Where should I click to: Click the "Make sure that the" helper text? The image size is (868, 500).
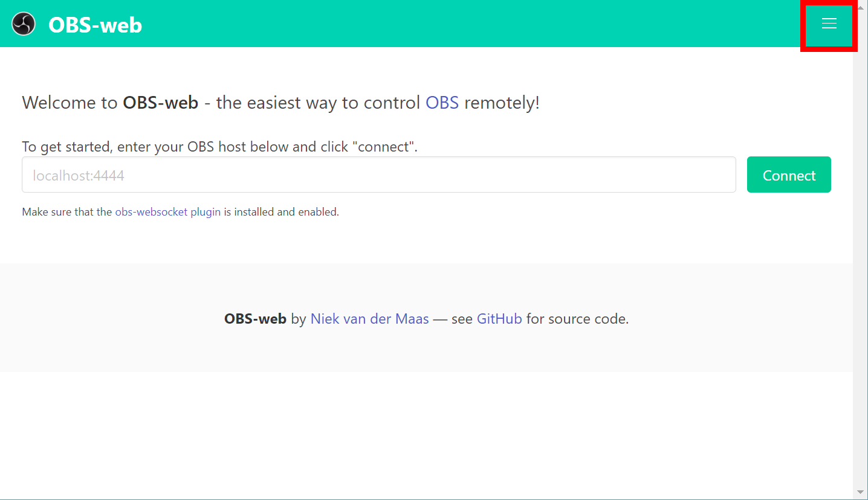point(66,212)
